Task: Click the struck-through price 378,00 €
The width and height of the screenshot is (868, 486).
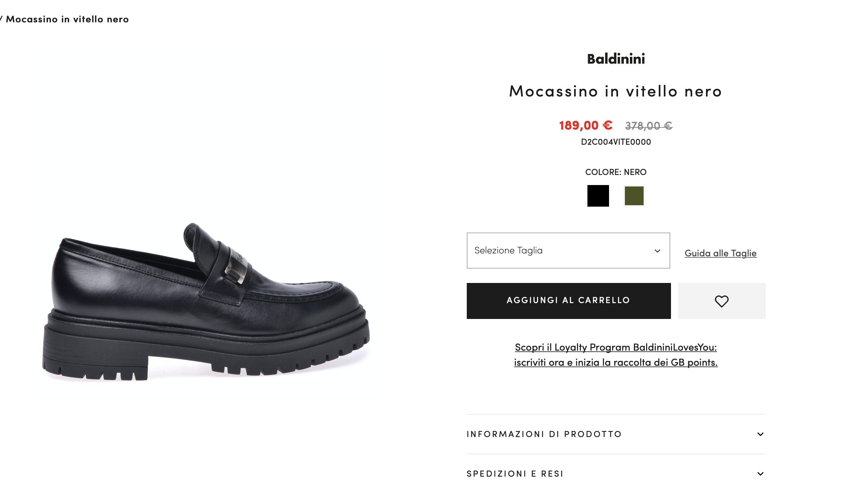Action: (649, 126)
